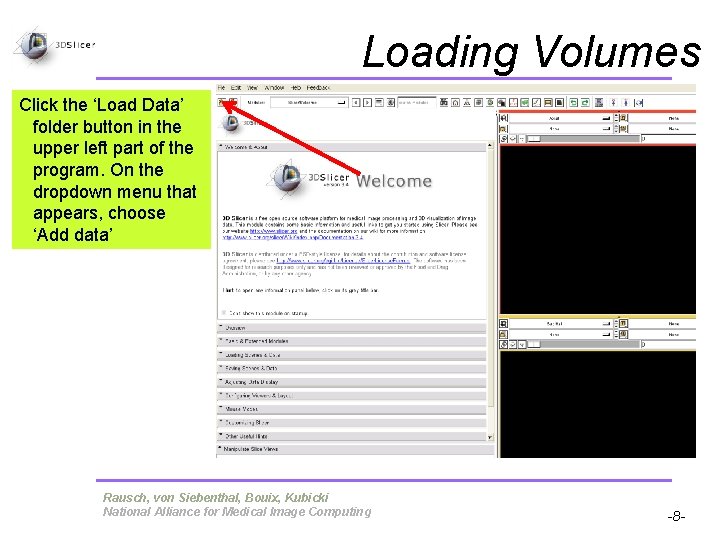Open the module history list icon
This screenshot has width=720, height=540.
click(379, 102)
